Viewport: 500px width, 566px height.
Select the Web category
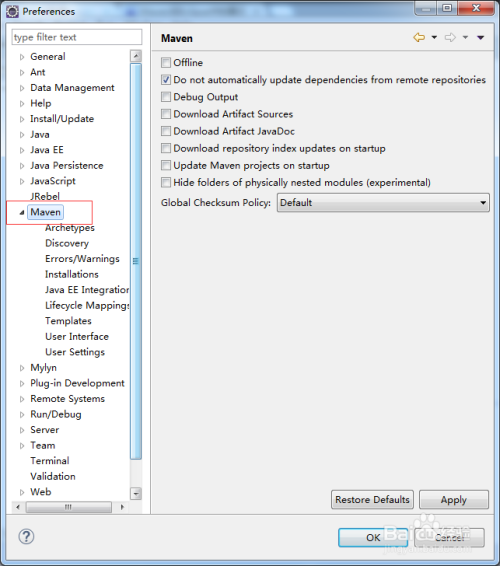pos(40,492)
